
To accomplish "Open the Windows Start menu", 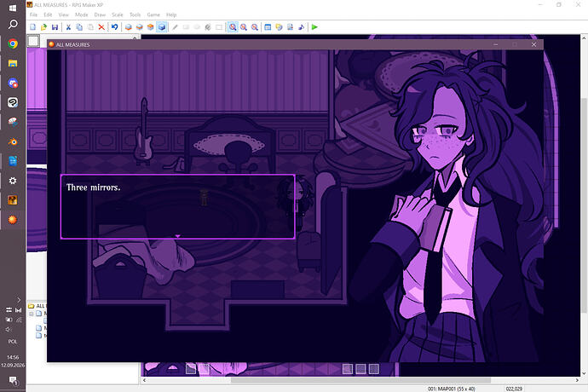I will 13,8.
